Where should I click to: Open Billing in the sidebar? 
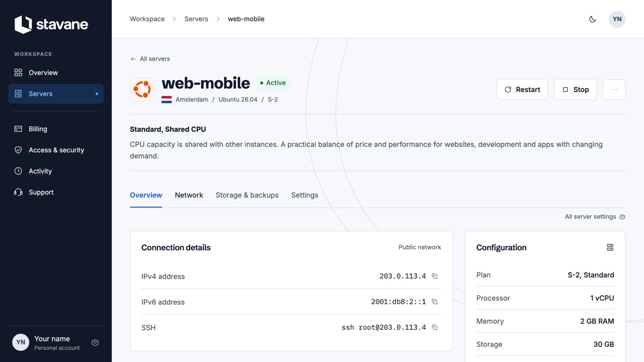pyautogui.click(x=56, y=129)
